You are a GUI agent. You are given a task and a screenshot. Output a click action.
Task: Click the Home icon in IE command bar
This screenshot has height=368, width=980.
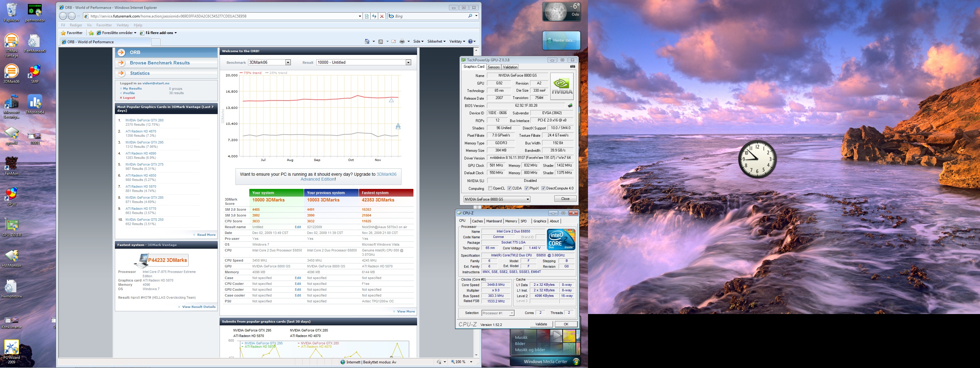coord(367,41)
